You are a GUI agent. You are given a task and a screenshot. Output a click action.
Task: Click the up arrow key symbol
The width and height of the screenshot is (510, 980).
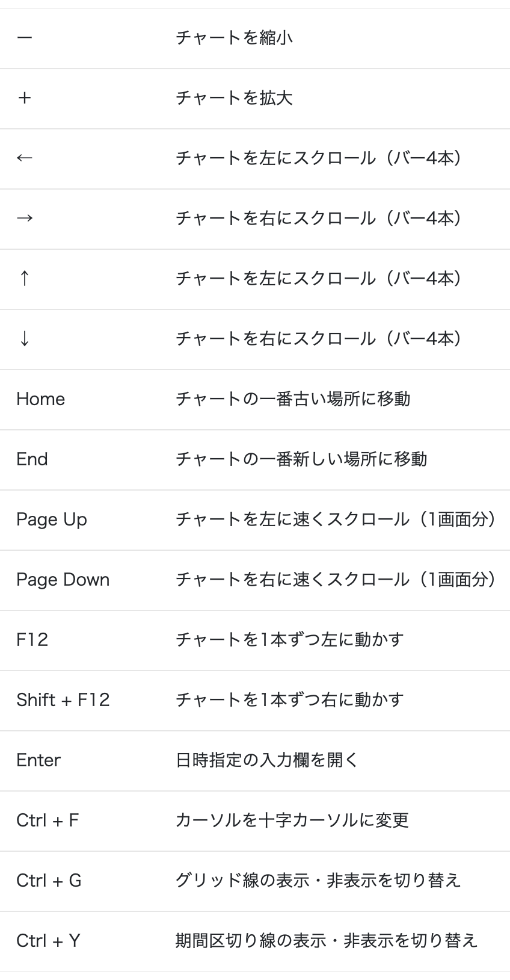point(24,279)
